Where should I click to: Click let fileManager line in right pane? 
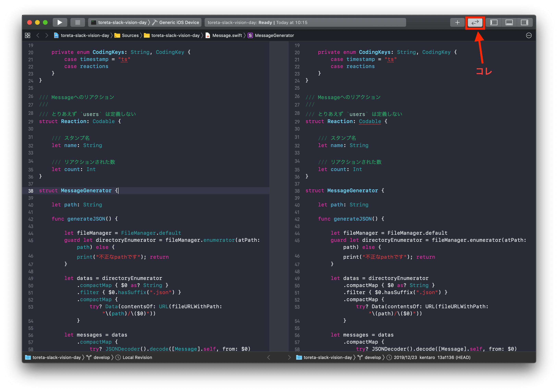(x=389, y=233)
